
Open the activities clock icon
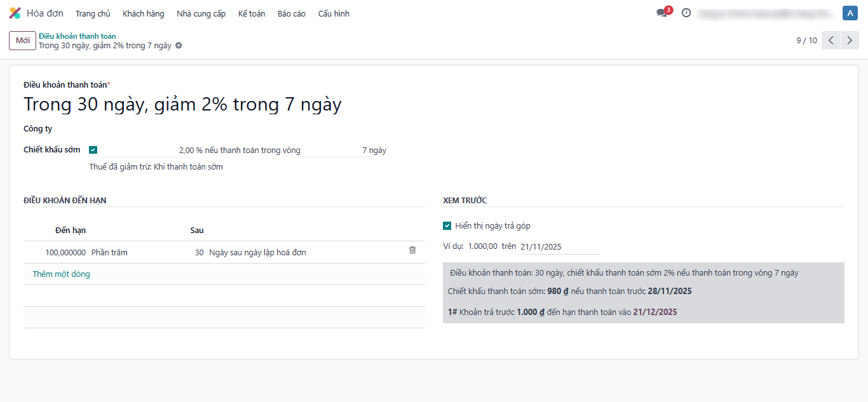(686, 13)
